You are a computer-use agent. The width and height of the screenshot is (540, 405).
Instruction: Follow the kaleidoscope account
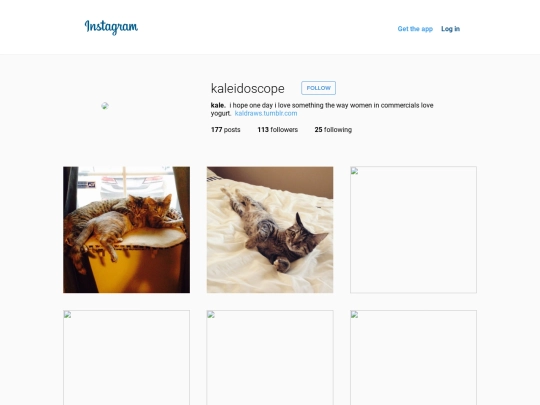point(319,88)
